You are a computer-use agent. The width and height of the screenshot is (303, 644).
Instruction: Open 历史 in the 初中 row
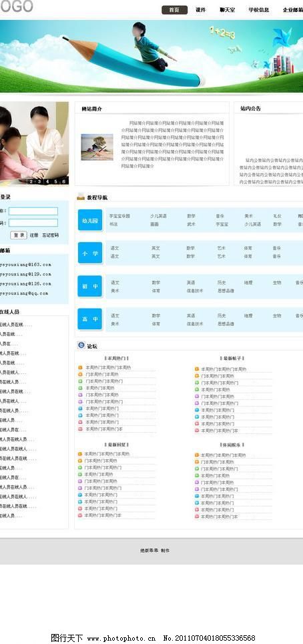[x=222, y=283]
